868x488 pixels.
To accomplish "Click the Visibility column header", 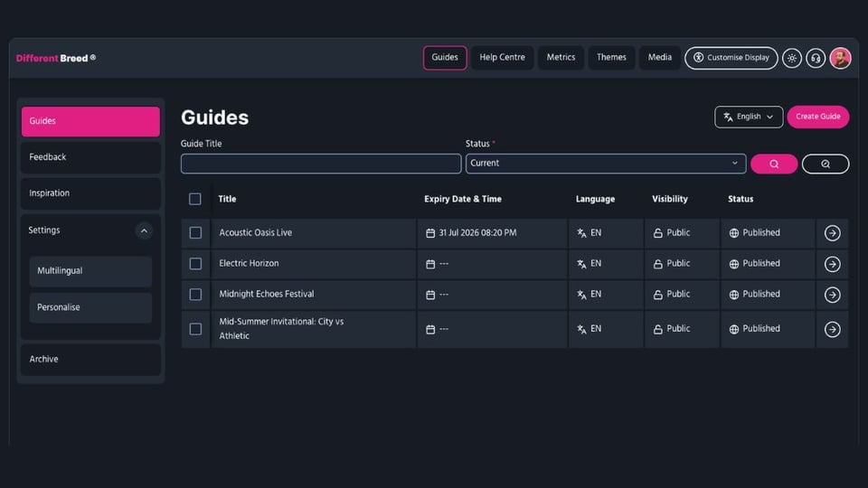I will click(669, 199).
